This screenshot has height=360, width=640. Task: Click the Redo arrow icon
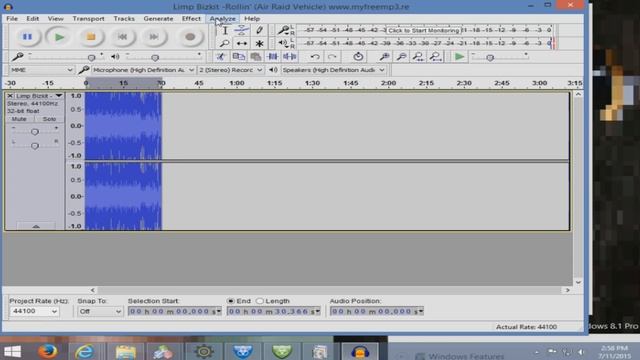[x=332, y=57]
